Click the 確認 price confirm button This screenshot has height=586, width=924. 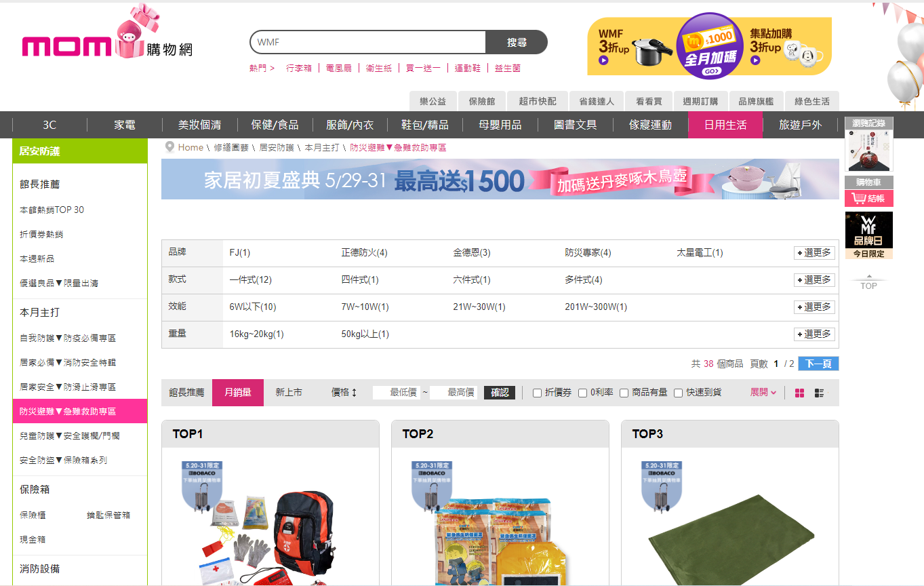pos(500,393)
